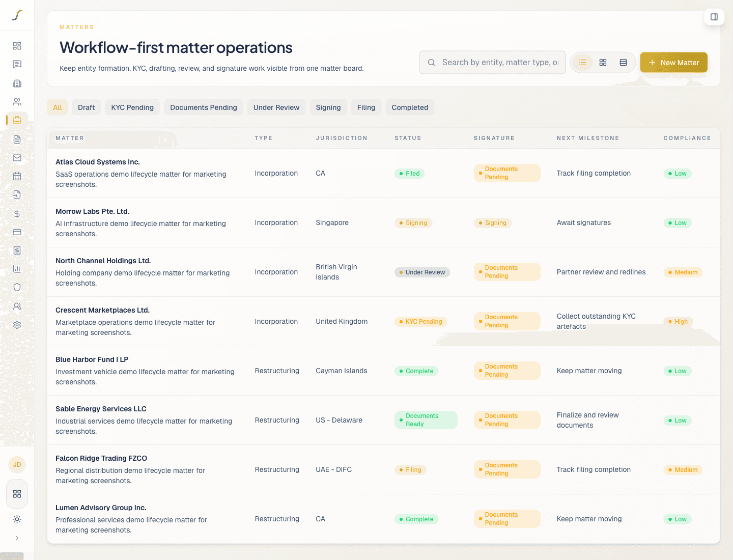
Task: Switch to table view layout
Action: [623, 62]
